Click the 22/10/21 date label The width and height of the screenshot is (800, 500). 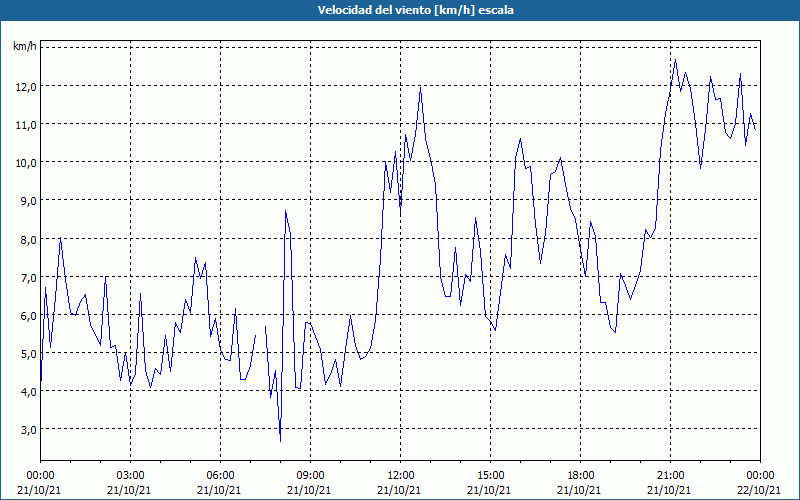759,490
